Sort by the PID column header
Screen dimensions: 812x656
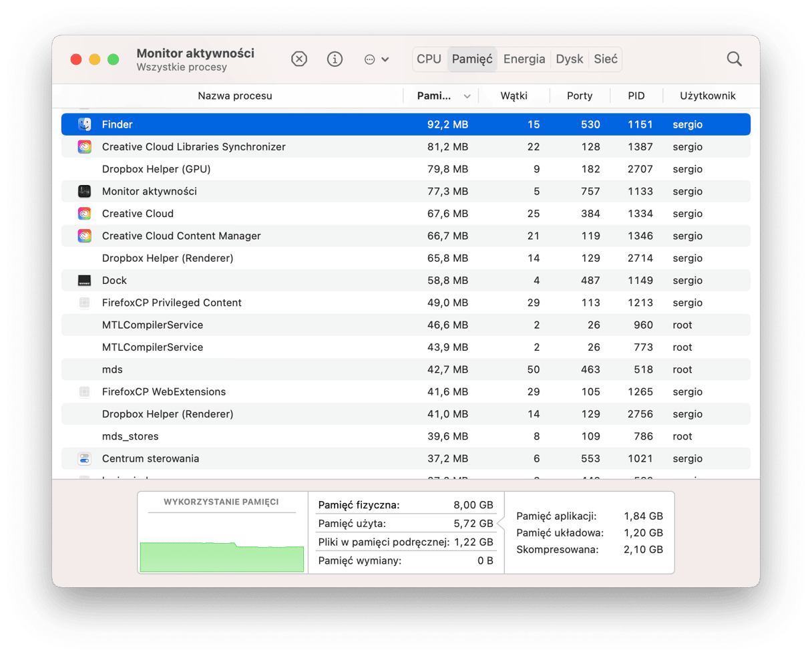[636, 96]
